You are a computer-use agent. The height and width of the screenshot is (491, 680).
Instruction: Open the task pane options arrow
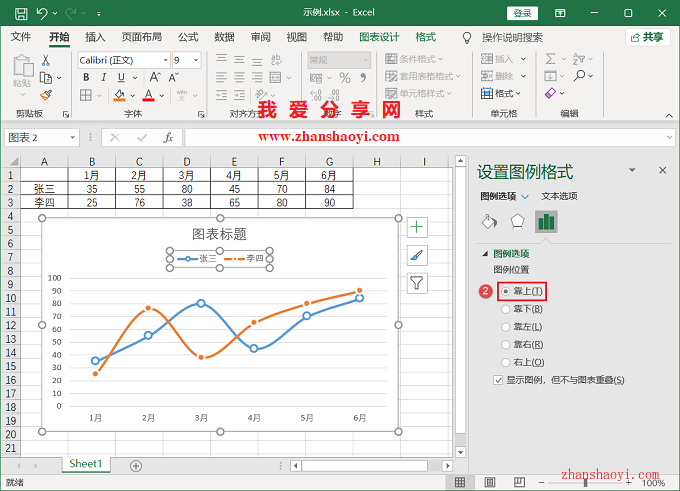click(x=632, y=170)
